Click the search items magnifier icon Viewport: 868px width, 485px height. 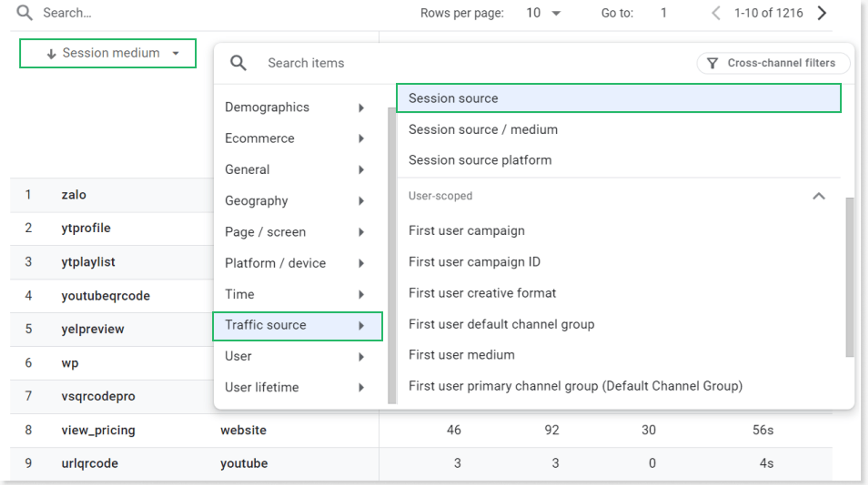coord(238,63)
